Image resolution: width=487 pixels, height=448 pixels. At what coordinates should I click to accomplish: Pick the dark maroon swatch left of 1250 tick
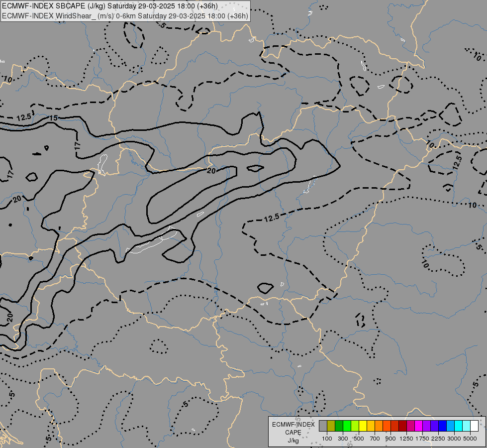tap(403, 426)
